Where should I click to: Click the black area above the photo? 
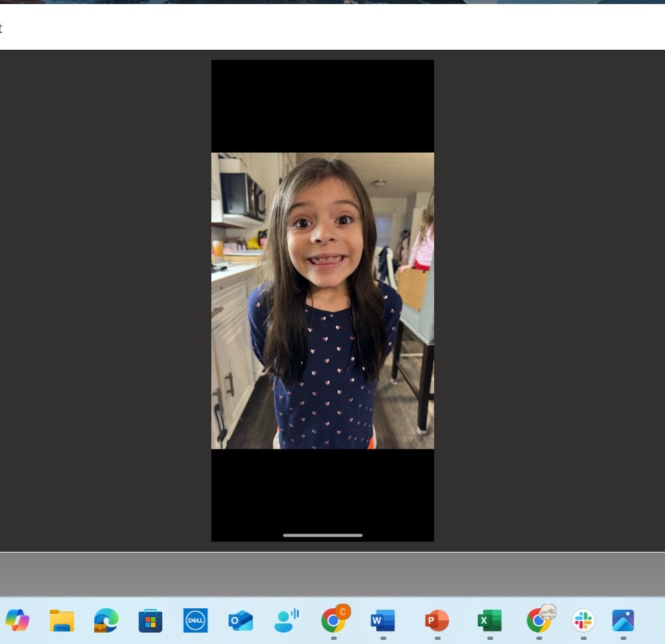[x=322, y=106]
